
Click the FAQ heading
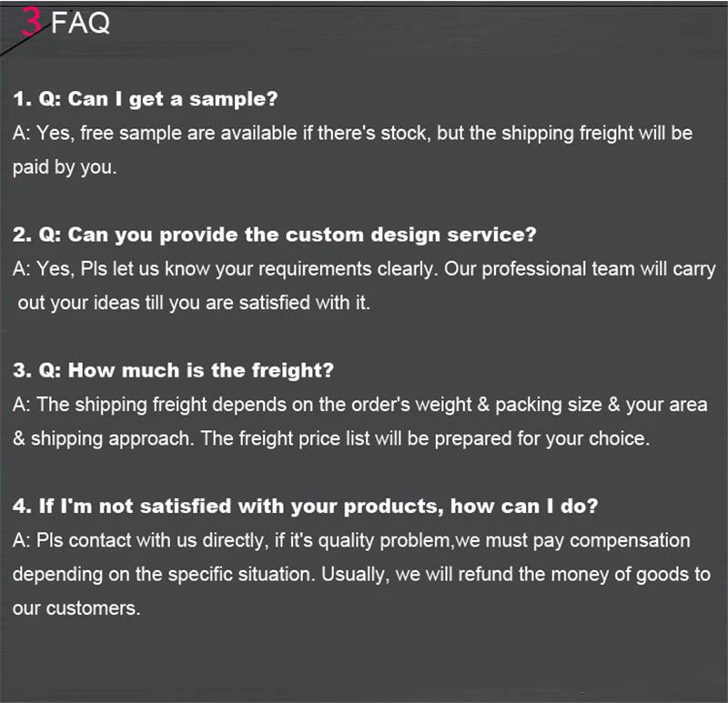tap(80, 23)
